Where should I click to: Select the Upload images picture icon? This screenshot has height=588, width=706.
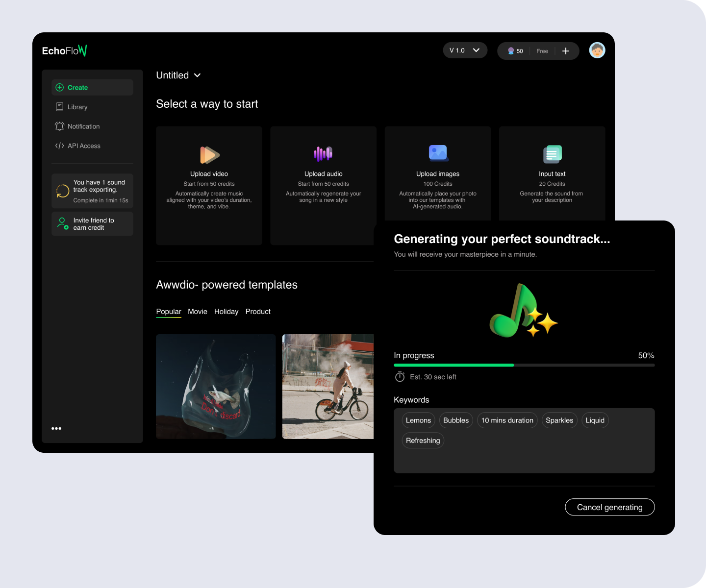pyautogui.click(x=438, y=153)
